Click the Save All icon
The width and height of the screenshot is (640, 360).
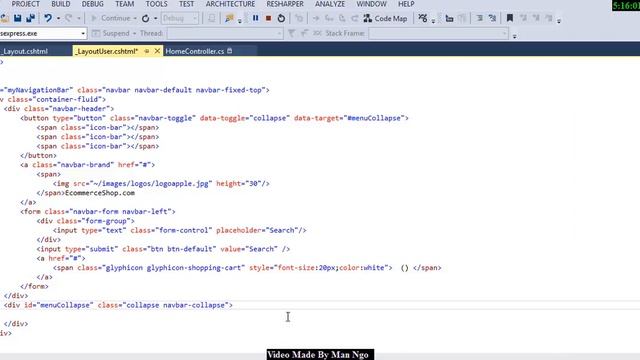[30, 18]
